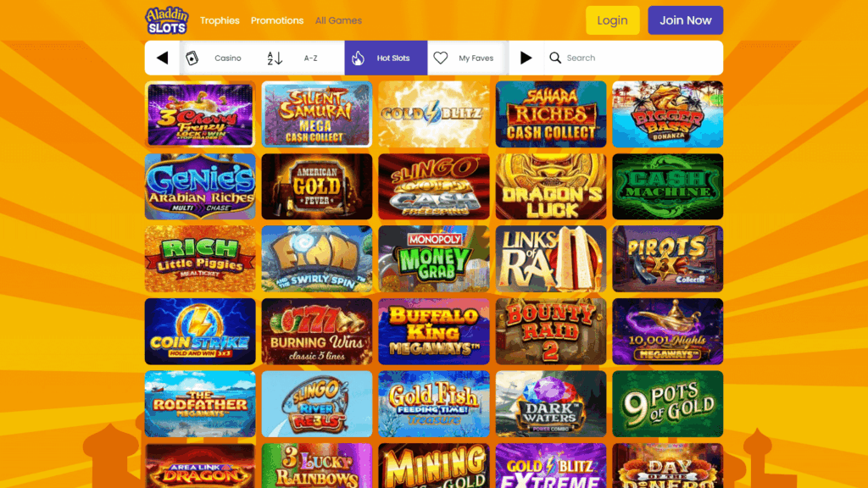Screen dimensions: 868x488
Task: Launch the Coin Strike game tile
Action: pos(200,331)
